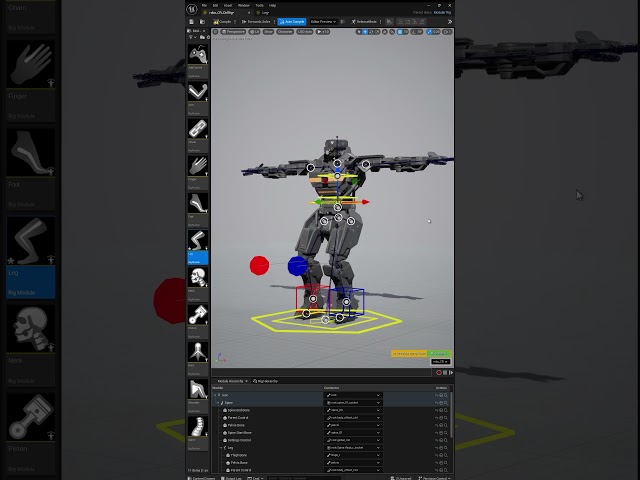Open the Editor Preview dropdown

[323, 22]
